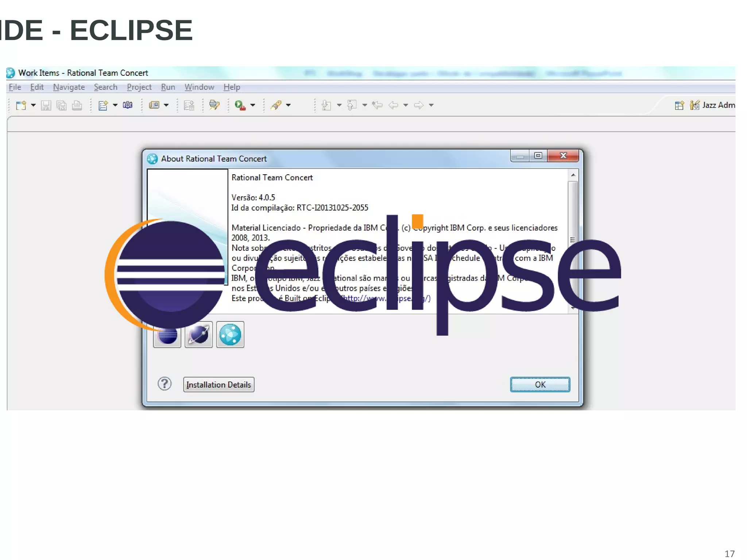Image resolution: width=747 pixels, height=560 pixels.
Task: Click the Eclipse sphere feature icon button
Action: click(167, 335)
